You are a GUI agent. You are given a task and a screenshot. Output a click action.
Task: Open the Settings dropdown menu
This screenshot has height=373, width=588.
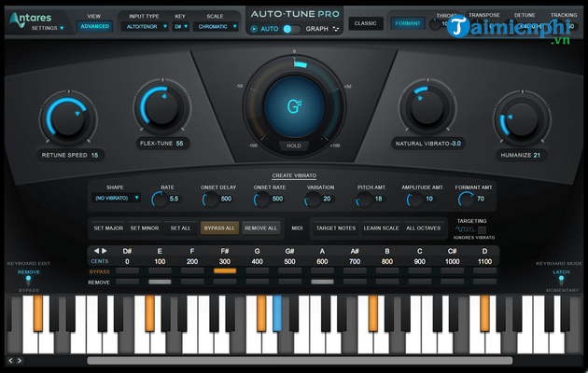coord(48,28)
